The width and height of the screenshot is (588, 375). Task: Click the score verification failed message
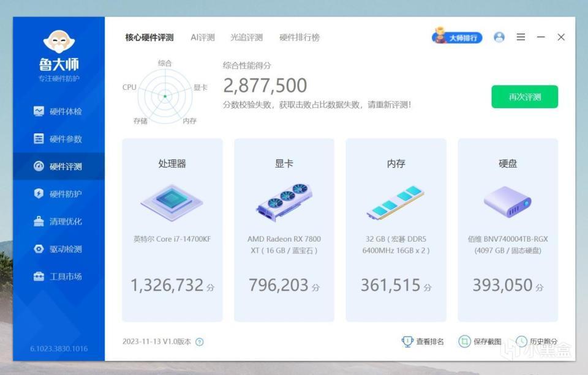pyautogui.click(x=317, y=105)
